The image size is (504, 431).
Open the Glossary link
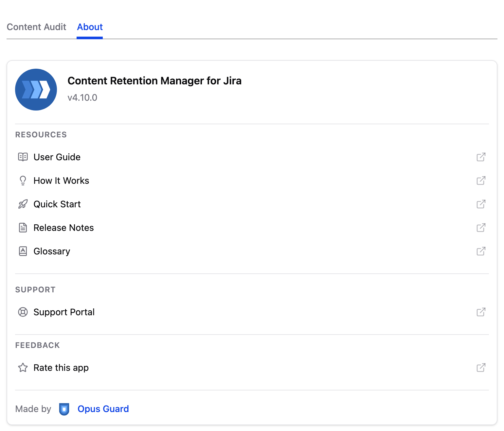tap(52, 251)
